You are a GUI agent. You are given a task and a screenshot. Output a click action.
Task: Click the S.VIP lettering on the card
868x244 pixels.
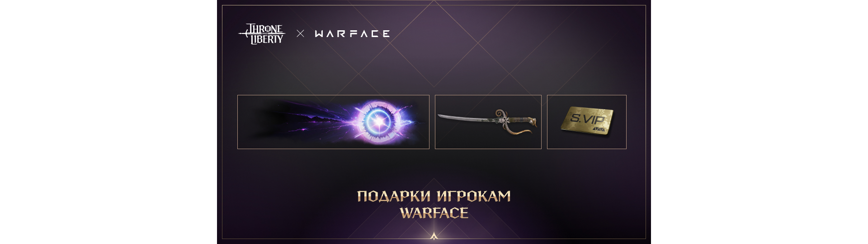[x=587, y=119]
